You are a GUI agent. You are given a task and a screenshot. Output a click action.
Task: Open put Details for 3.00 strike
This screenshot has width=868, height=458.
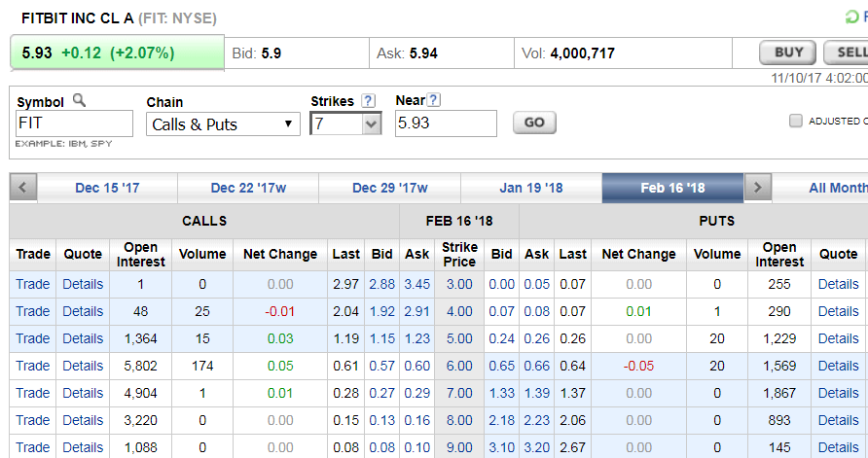838,284
